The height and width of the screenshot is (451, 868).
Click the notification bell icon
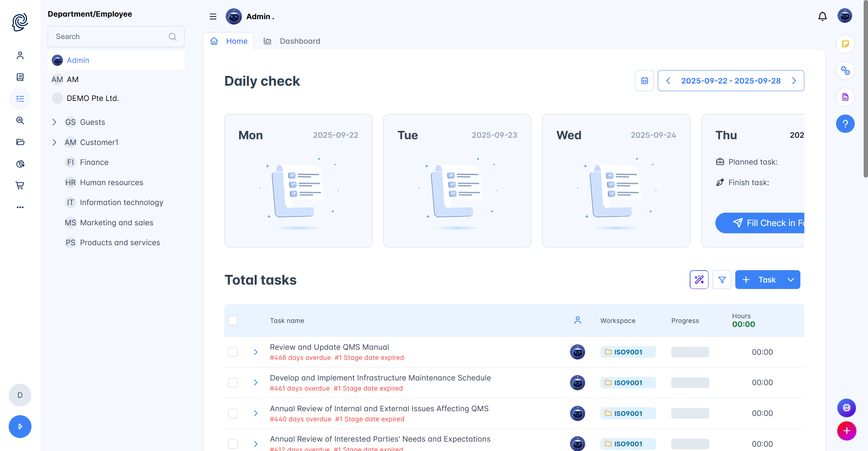coord(822,17)
